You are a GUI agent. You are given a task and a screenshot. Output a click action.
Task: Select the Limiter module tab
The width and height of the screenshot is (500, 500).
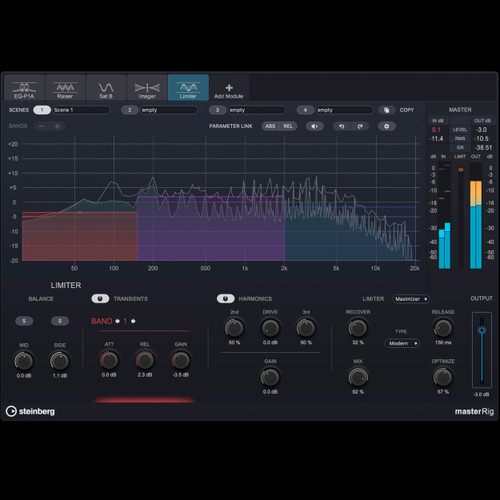pos(188,88)
